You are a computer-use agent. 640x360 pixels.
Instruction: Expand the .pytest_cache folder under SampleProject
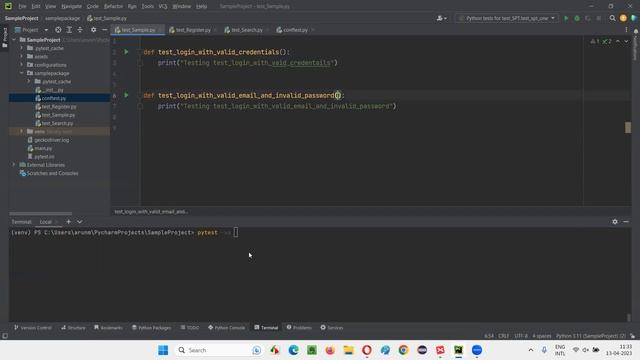(22, 48)
